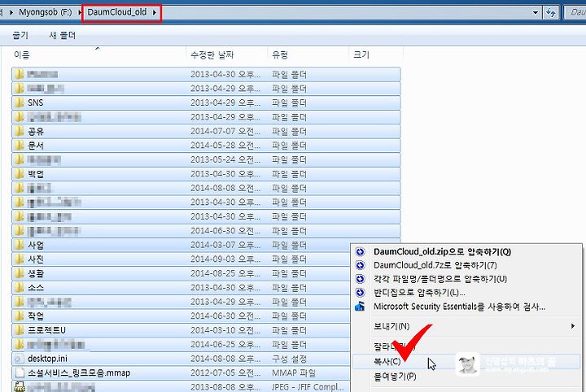The image size is (586, 392).
Task: Click the 소셜서비스_링크모음.mmap file icon
Action: click(x=20, y=372)
